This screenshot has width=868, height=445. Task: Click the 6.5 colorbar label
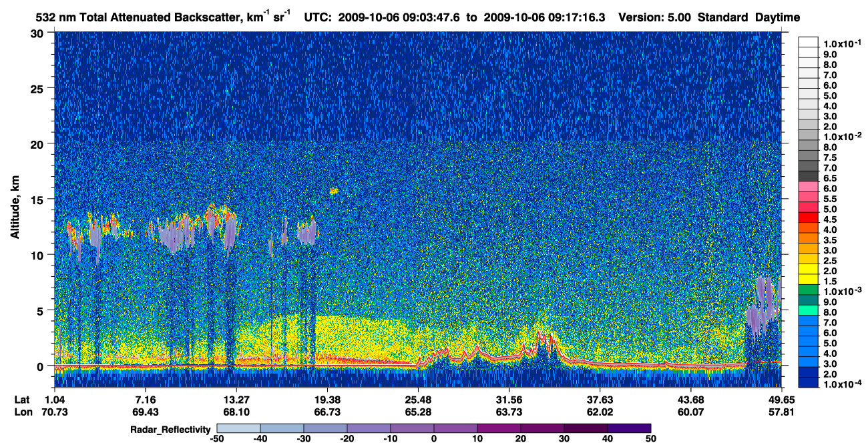point(830,177)
